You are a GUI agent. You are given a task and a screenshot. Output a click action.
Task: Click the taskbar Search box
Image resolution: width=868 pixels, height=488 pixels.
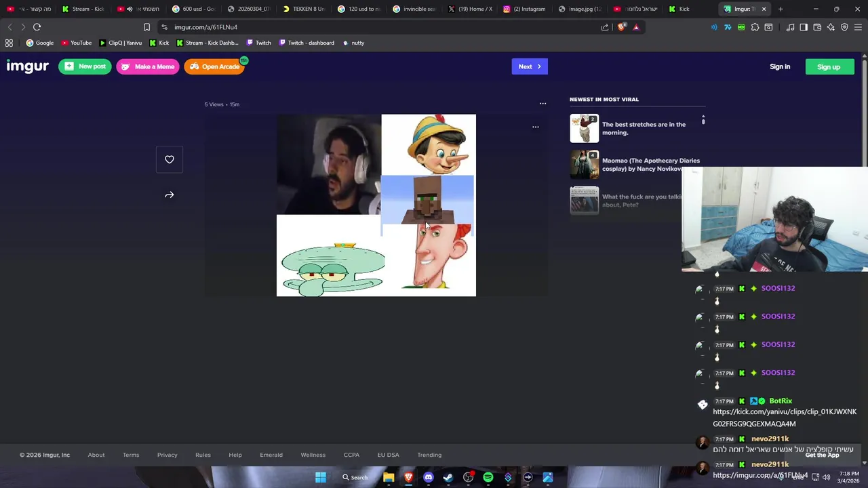click(355, 477)
